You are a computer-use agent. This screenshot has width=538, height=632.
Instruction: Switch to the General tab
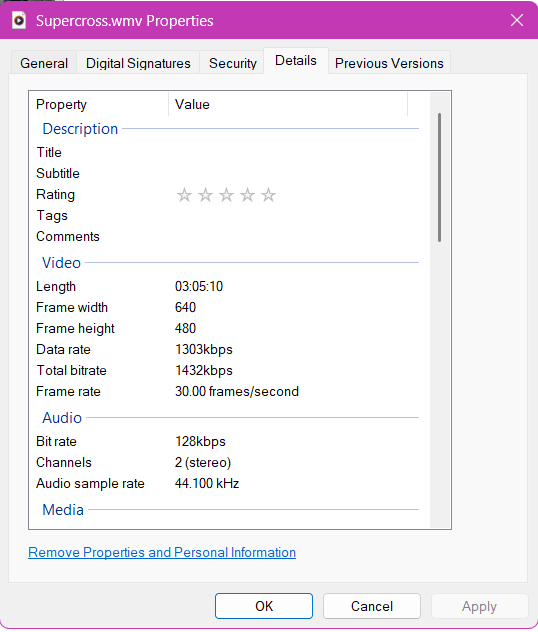point(44,63)
